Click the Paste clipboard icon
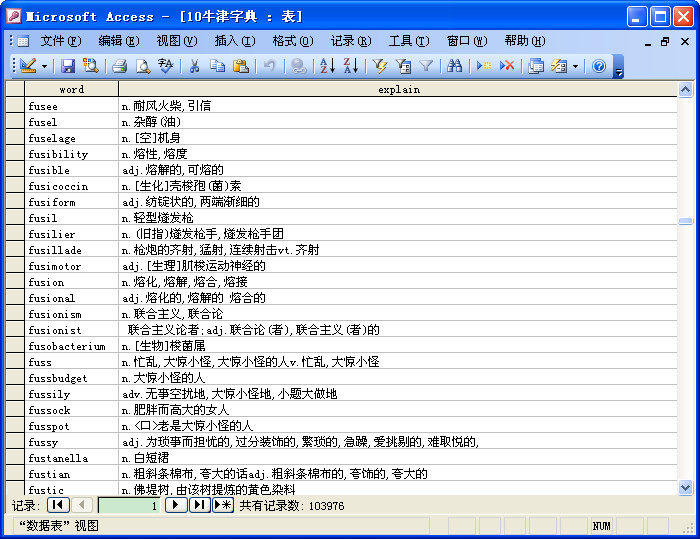Viewport: 700px width, 539px height. (x=241, y=66)
